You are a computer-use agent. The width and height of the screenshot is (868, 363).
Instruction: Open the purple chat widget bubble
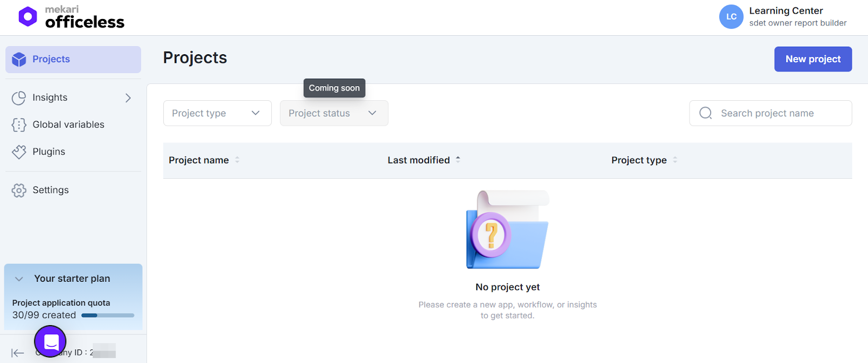coord(50,341)
